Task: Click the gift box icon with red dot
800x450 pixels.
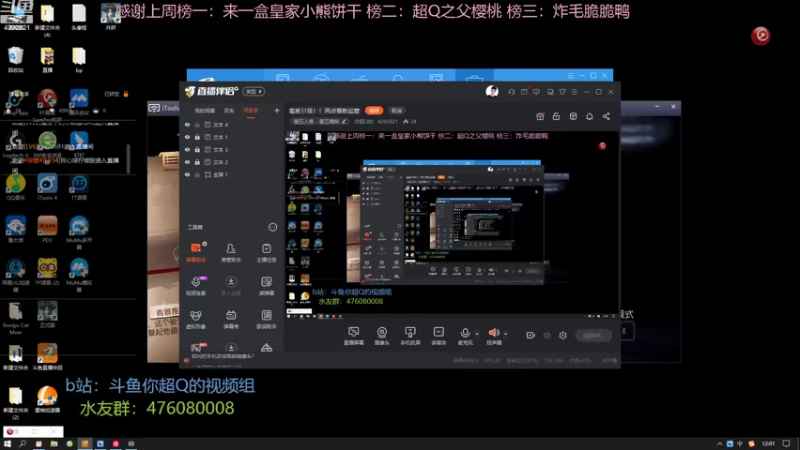Action: coord(540,116)
